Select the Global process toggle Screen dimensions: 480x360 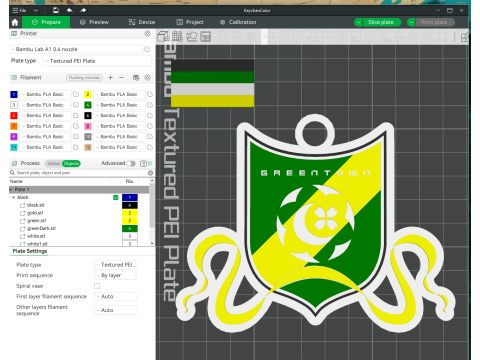[53, 163]
